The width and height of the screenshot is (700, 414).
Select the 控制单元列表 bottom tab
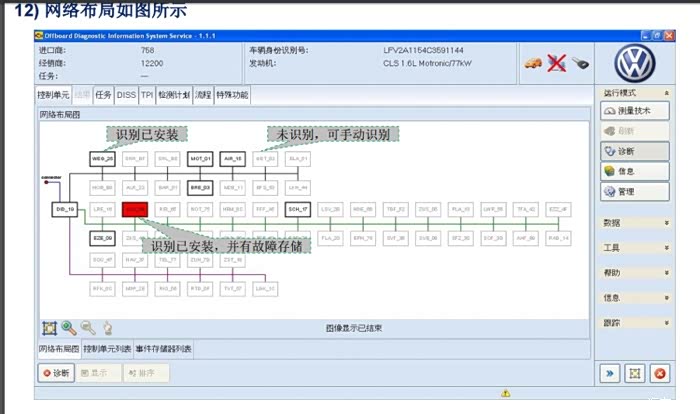107,349
